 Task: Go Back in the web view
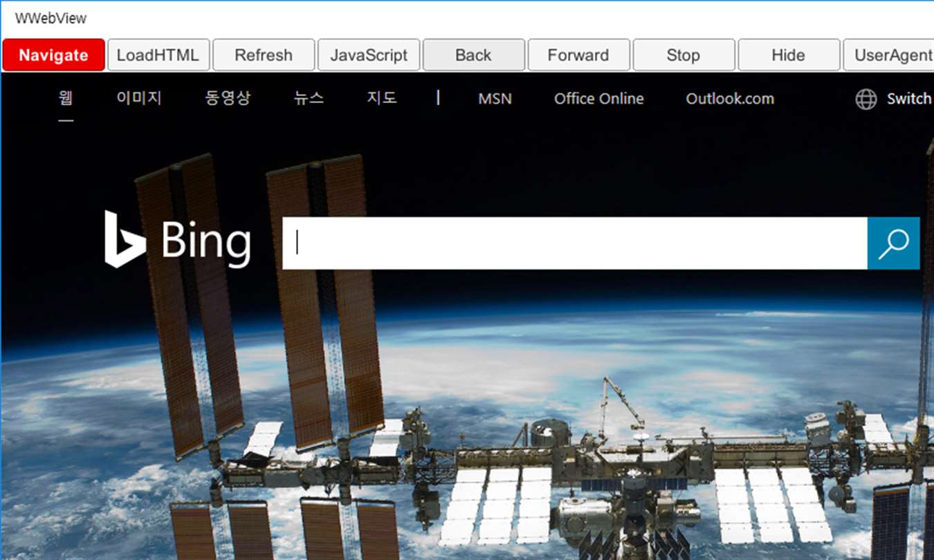click(474, 55)
